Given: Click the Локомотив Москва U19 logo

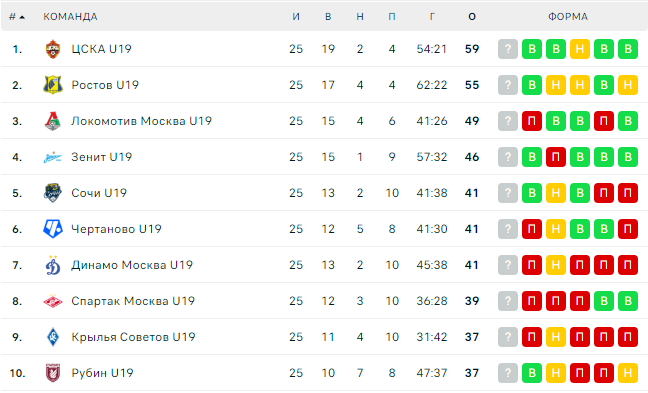Looking at the screenshot, I should coord(53,121).
